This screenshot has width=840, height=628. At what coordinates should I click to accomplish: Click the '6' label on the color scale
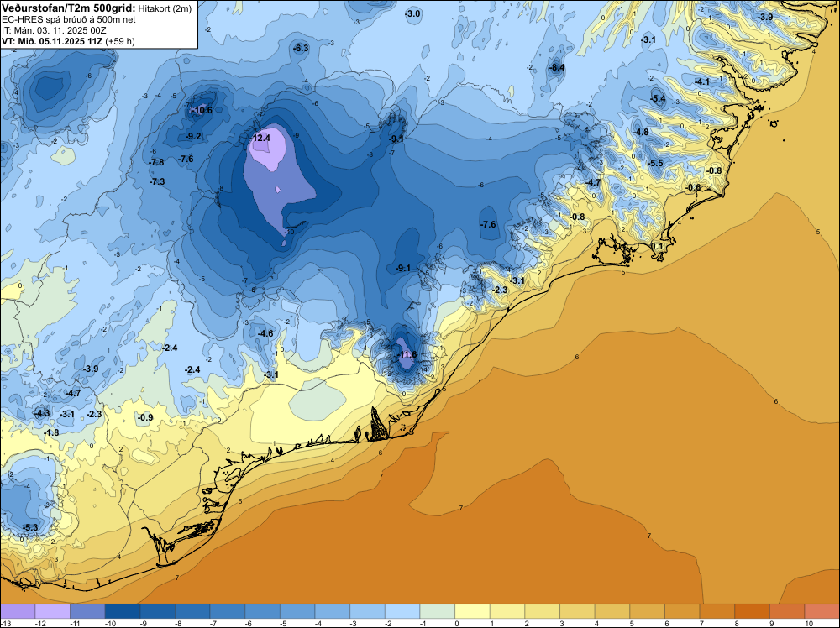666,623
